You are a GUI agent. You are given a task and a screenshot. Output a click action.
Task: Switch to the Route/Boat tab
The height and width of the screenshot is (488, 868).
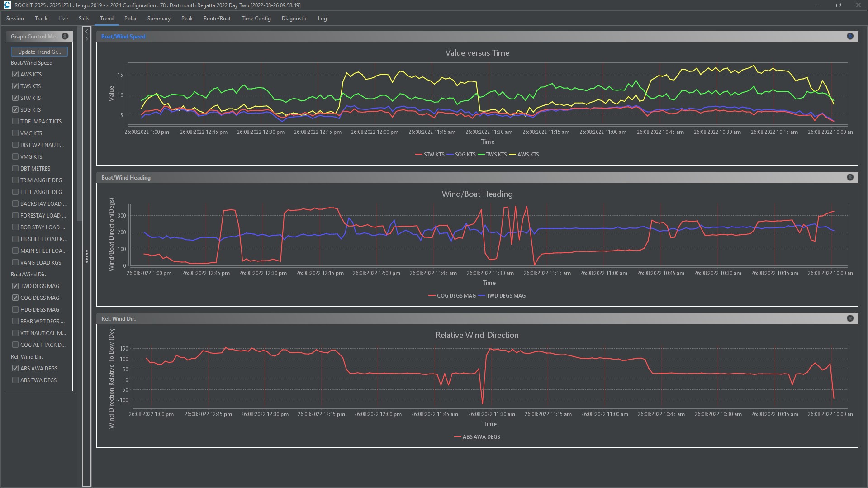point(217,19)
